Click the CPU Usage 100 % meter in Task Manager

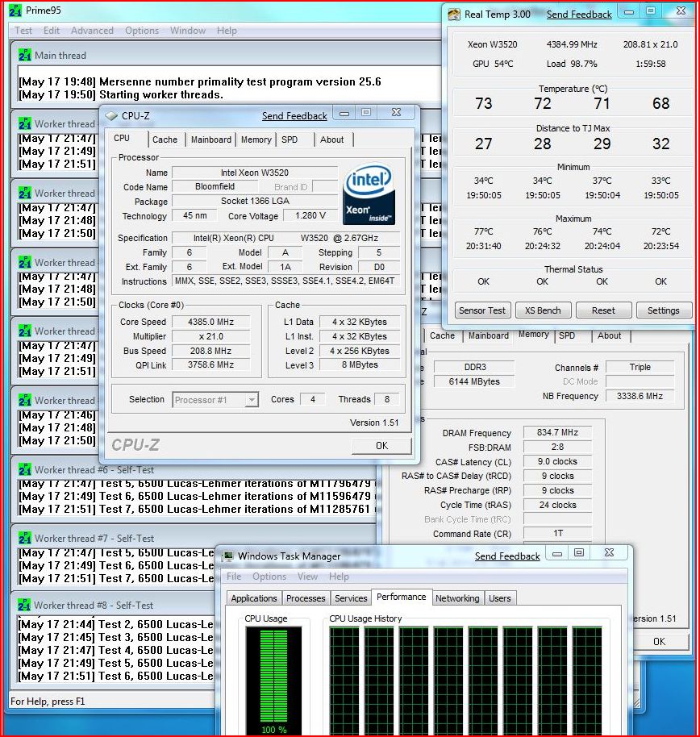click(273, 681)
